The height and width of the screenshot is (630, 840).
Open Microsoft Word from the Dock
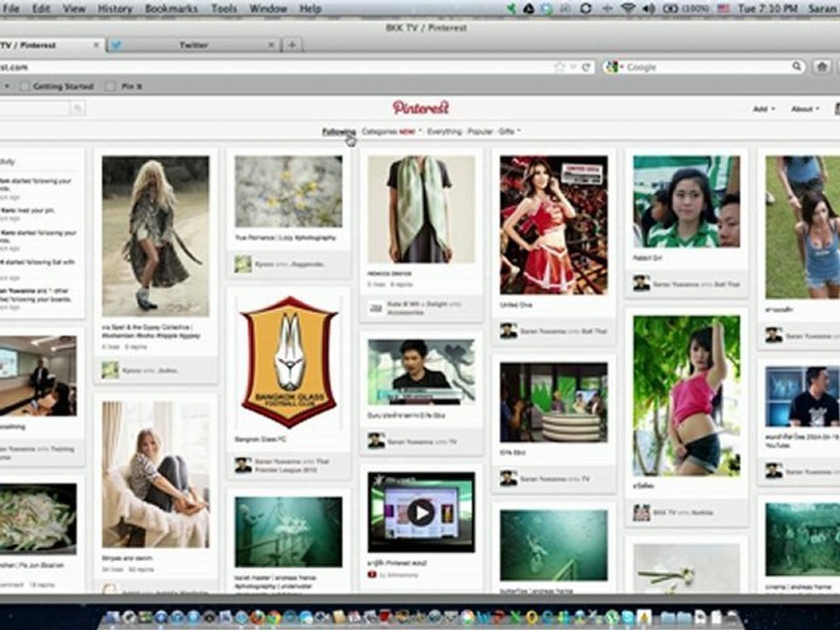click(483, 618)
